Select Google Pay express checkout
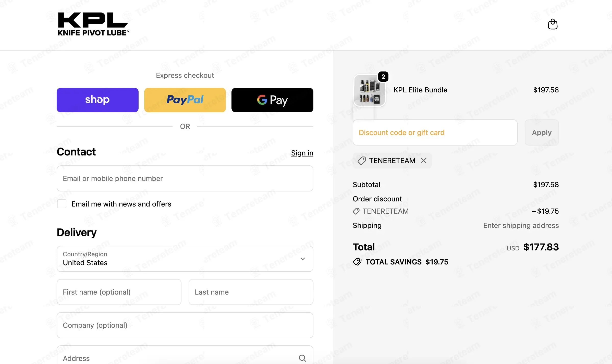This screenshot has height=364, width=612. point(272,100)
